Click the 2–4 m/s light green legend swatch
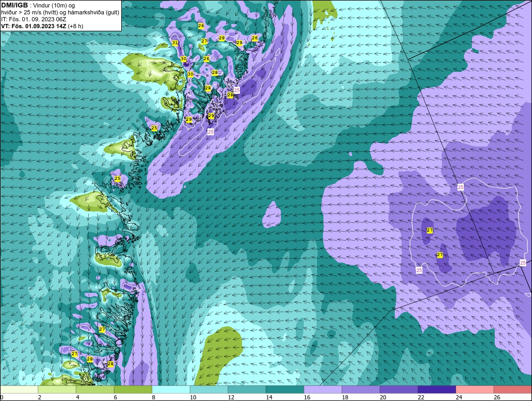532x401 pixels. 57,389
